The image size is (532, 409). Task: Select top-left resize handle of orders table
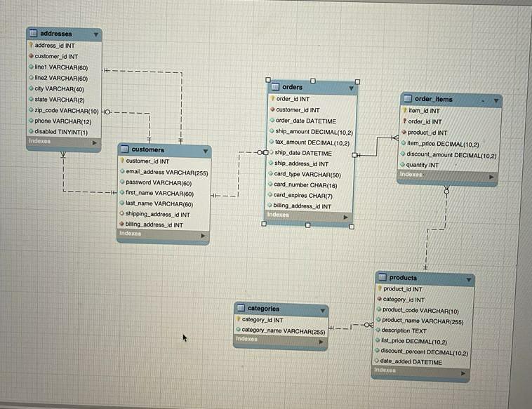coord(268,80)
